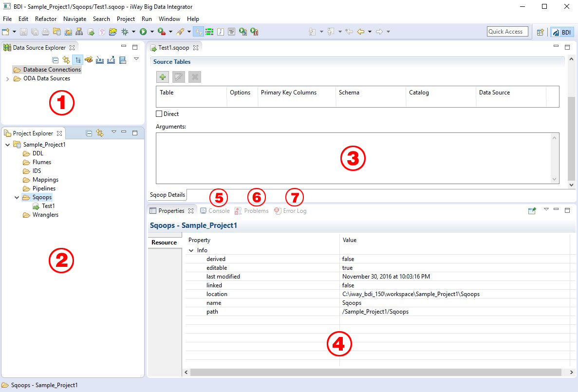Close the Project Explorer view

[59, 133]
